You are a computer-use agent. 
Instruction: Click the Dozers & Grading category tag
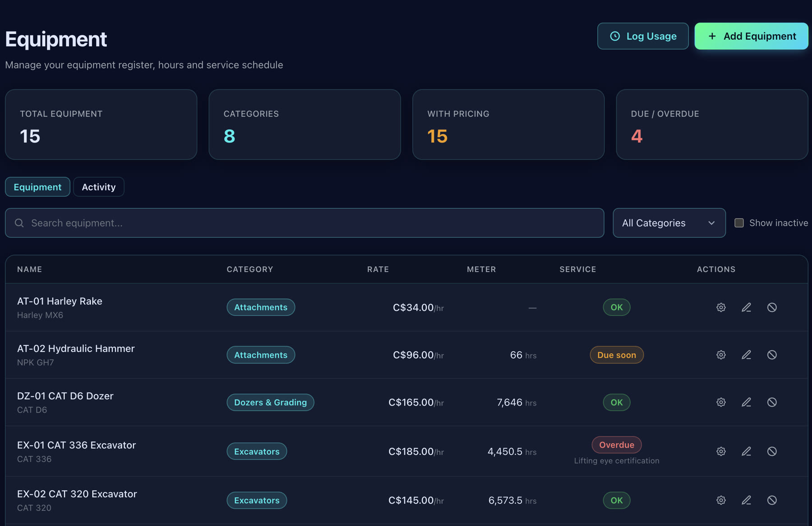click(270, 402)
